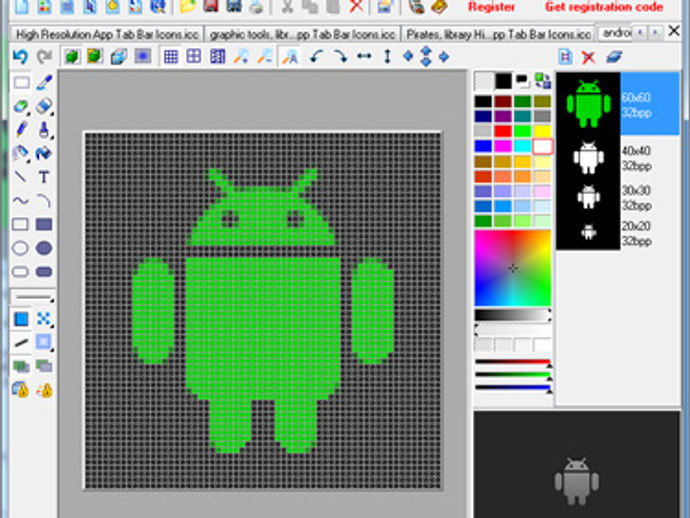This screenshot has width=690, height=518.
Task: Swap foreground and background colors icon
Action: (x=542, y=81)
